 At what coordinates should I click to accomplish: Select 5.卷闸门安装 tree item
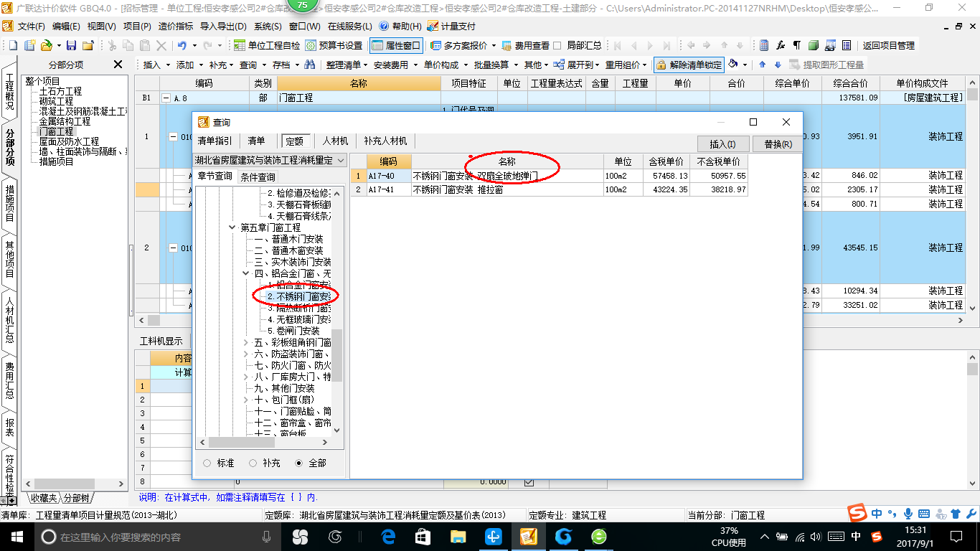(x=293, y=331)
